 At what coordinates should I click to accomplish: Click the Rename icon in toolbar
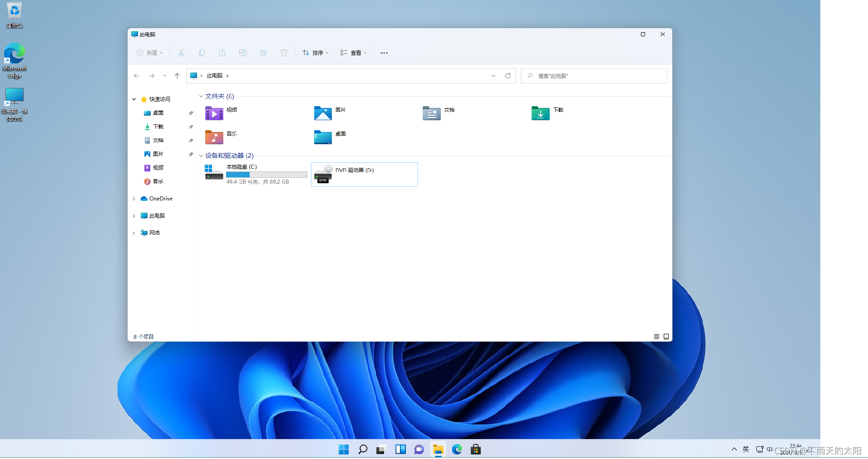[243, 53]
